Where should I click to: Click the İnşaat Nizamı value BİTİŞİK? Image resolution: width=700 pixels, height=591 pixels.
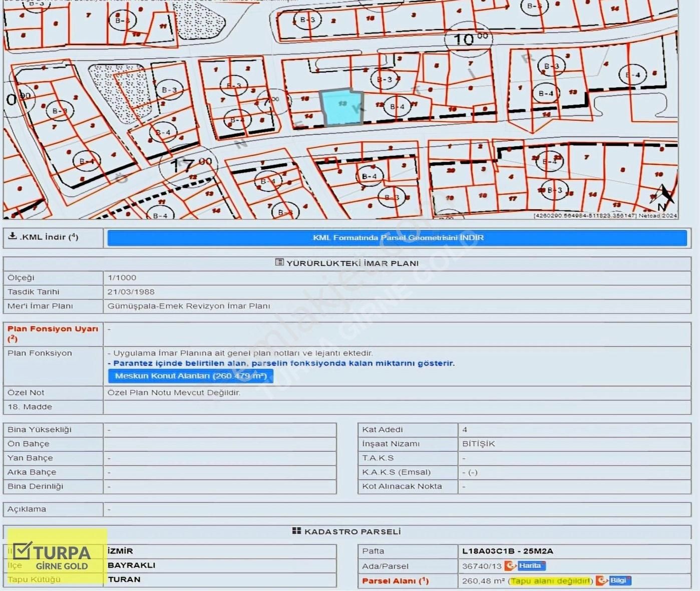tap(478, 444)
